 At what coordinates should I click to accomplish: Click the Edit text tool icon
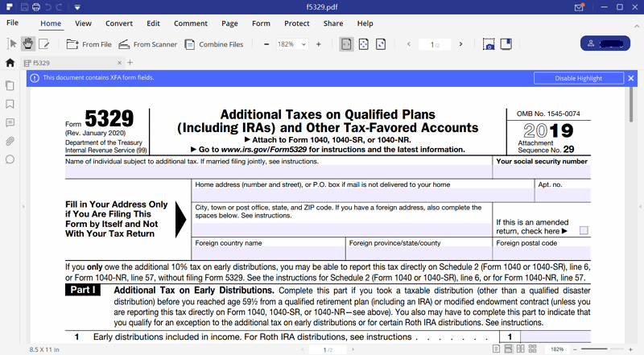pyautogui.click(x=44, y=43)
